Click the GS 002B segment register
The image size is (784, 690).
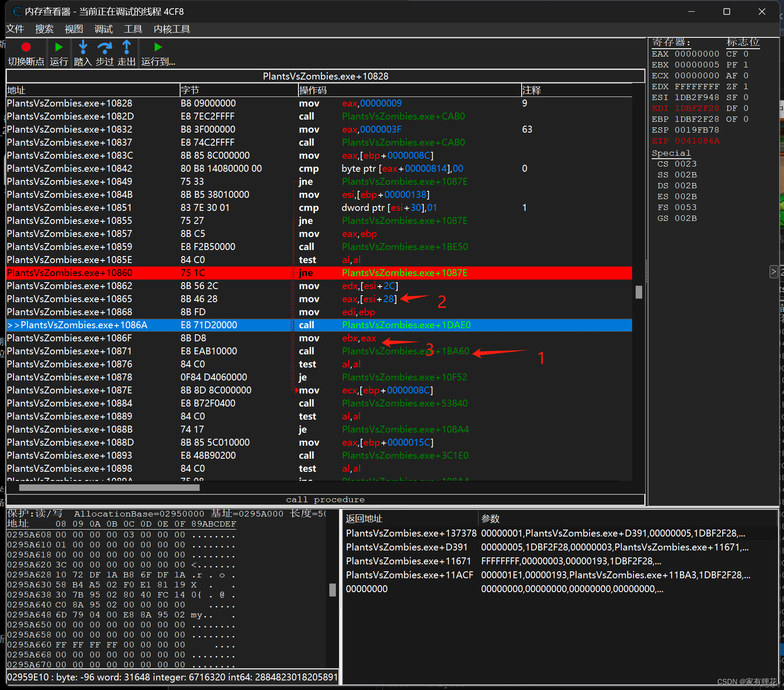click(x=677, y=218)
